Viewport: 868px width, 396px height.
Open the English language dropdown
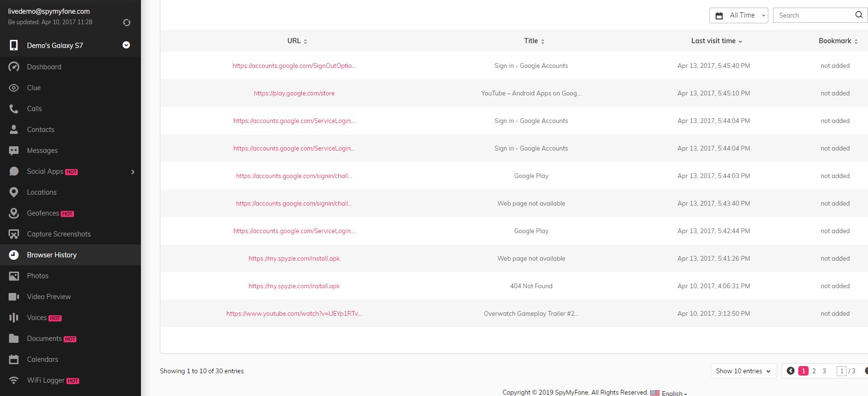[x=674, y=393]
